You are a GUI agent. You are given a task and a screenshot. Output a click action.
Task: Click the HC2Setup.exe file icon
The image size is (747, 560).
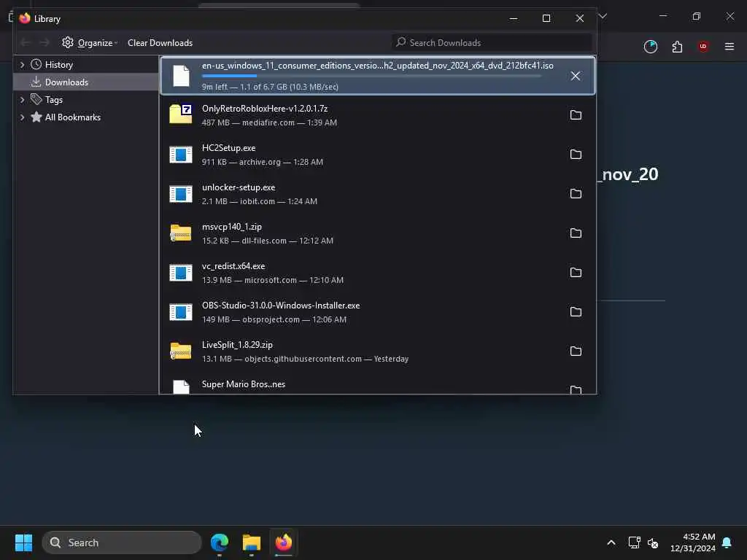click(181, 155)
